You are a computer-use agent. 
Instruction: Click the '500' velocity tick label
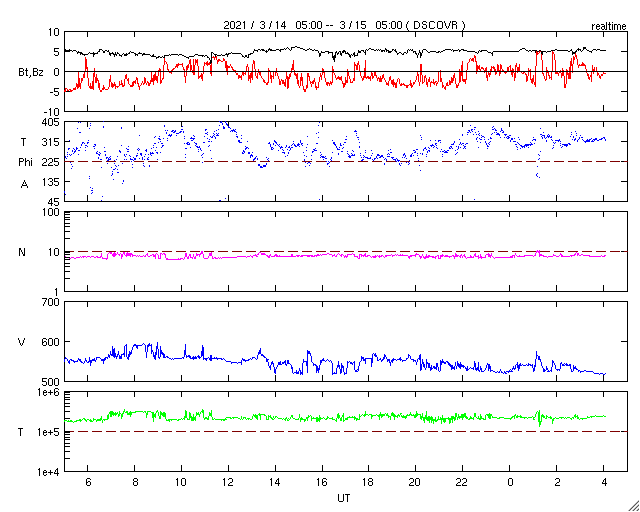point(52,382)
